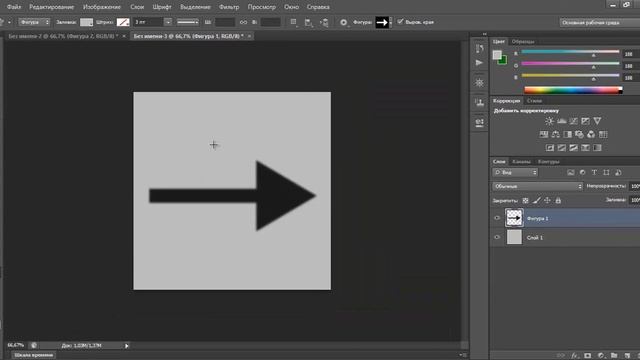Add a Color Balance adjustment

(x=556, y=134)
